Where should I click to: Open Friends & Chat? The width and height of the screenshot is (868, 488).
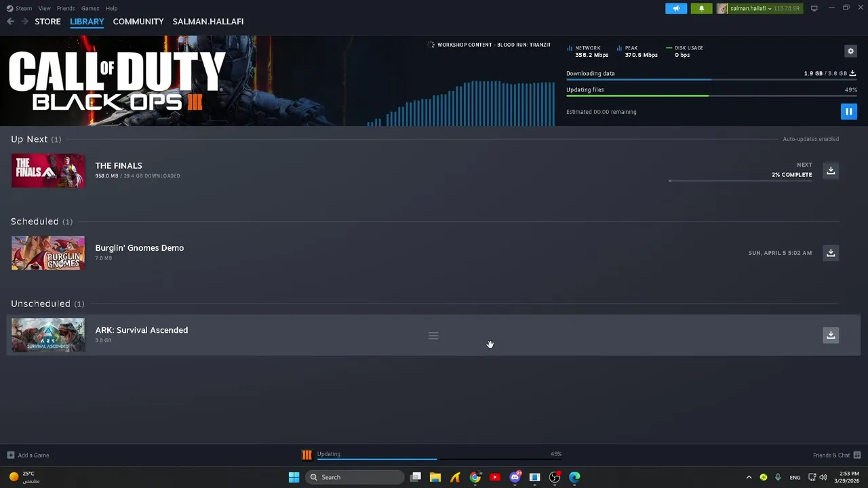837,455
